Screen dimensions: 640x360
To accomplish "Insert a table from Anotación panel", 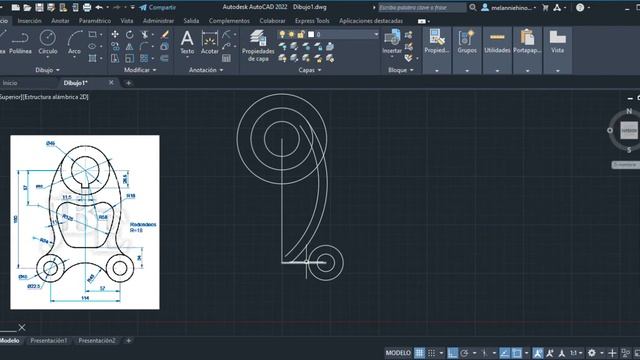I will pyautogui.click(x=226, y=58).
